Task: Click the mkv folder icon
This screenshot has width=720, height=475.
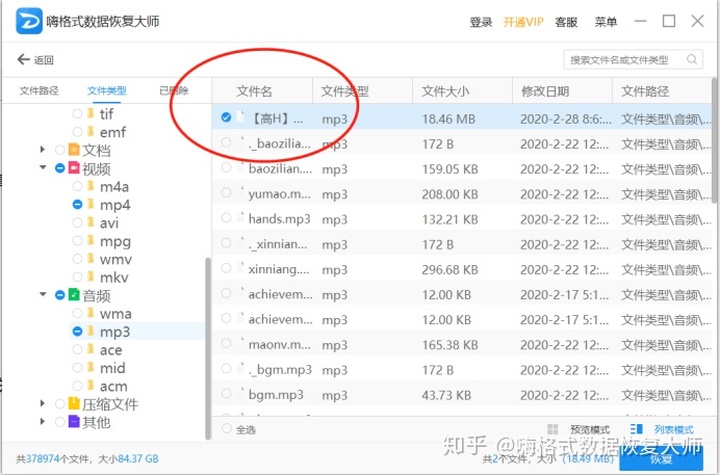Action: click(90, 277)
